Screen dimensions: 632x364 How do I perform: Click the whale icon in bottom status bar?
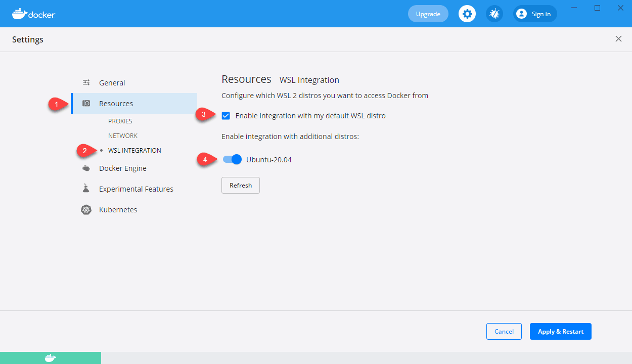click(x=50, y=358)
